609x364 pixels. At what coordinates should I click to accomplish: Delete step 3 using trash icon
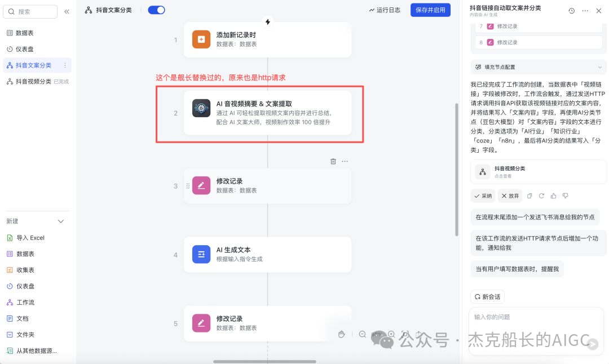[x=333, y=161]
